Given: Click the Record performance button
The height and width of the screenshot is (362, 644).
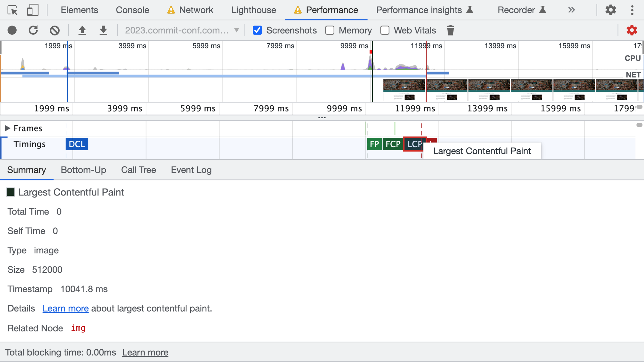Looking at the screenshot, I should 12,30.
